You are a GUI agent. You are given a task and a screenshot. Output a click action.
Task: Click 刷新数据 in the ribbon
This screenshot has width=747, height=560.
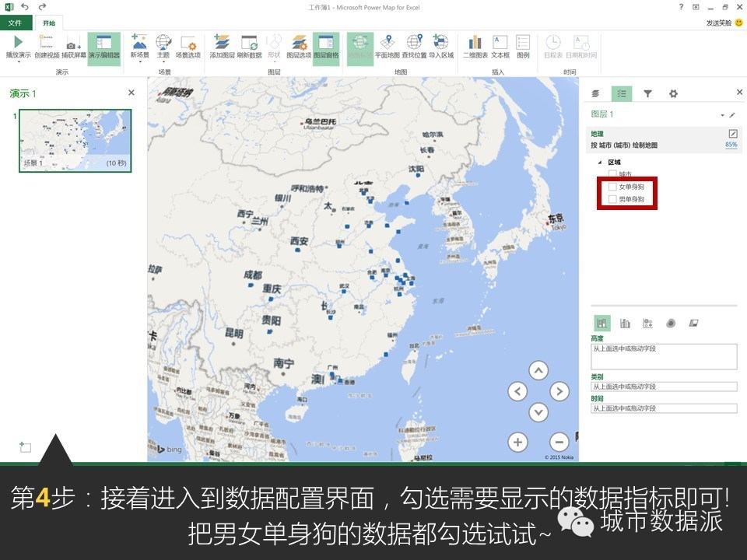pos(249,47)
